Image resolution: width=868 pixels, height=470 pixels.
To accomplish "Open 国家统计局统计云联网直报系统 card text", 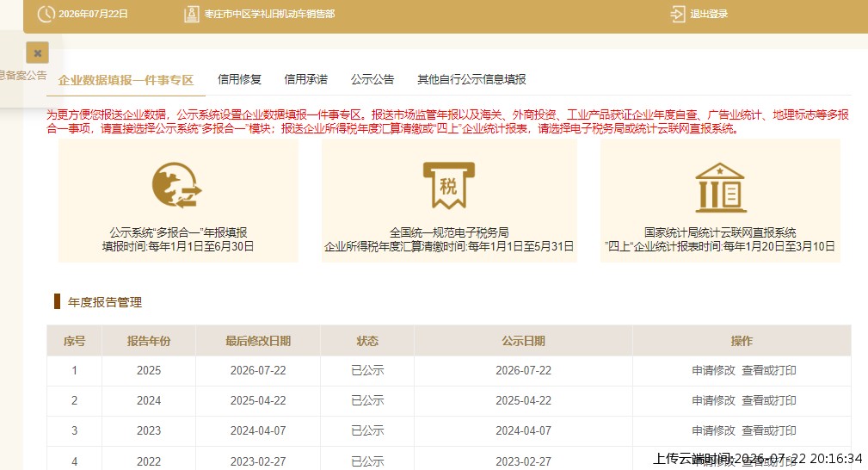I will (720, 232).
